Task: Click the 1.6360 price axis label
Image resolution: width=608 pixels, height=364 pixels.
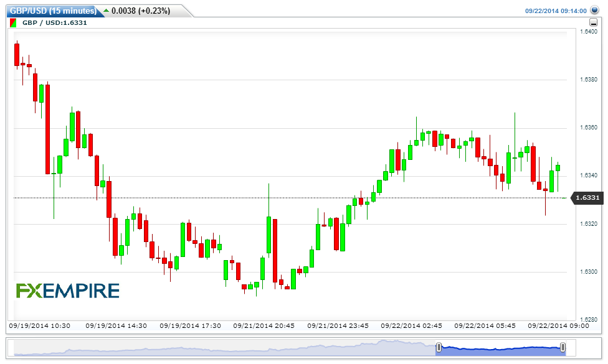Action: [x=588, y=128]
